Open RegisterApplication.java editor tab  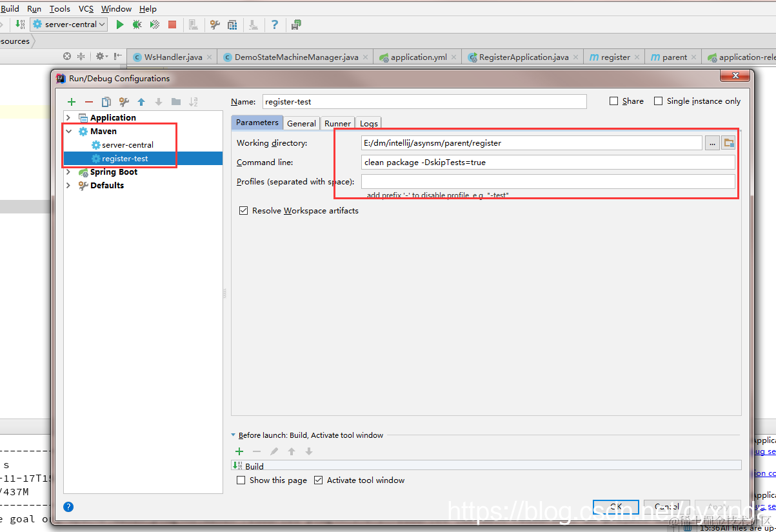523,57
